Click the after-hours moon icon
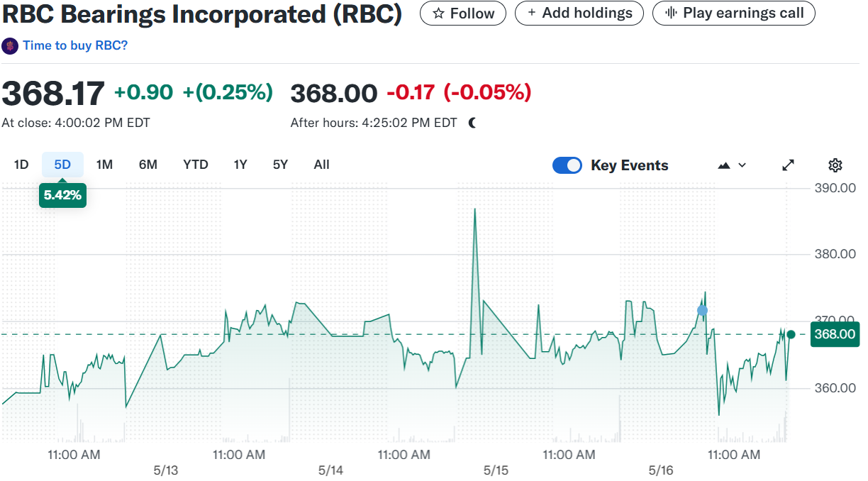Image resolution: width=868 pixels, height=481 pixels. 473,123
